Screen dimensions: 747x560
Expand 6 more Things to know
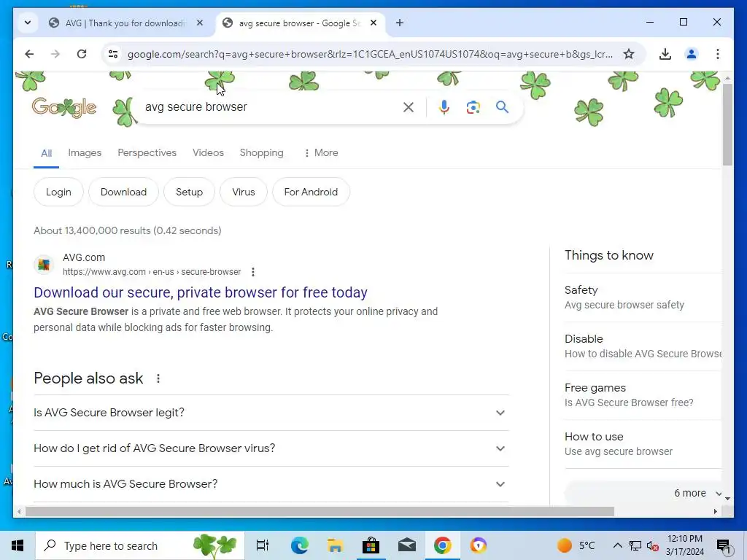[644, 493]
